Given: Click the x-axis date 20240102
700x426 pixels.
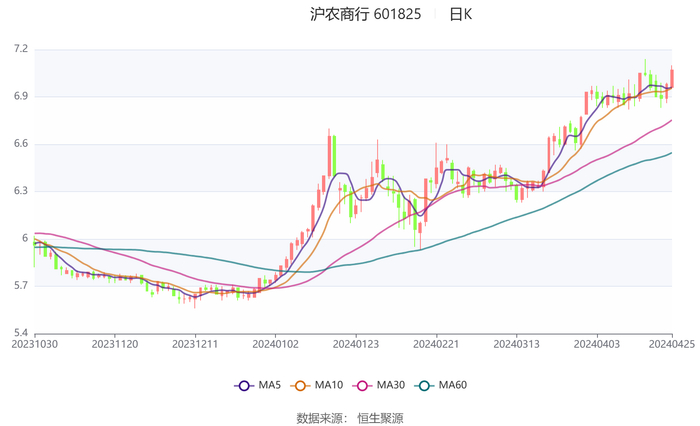Looking at the screenshot, I should pyautogui.click(x=275, y=344).
